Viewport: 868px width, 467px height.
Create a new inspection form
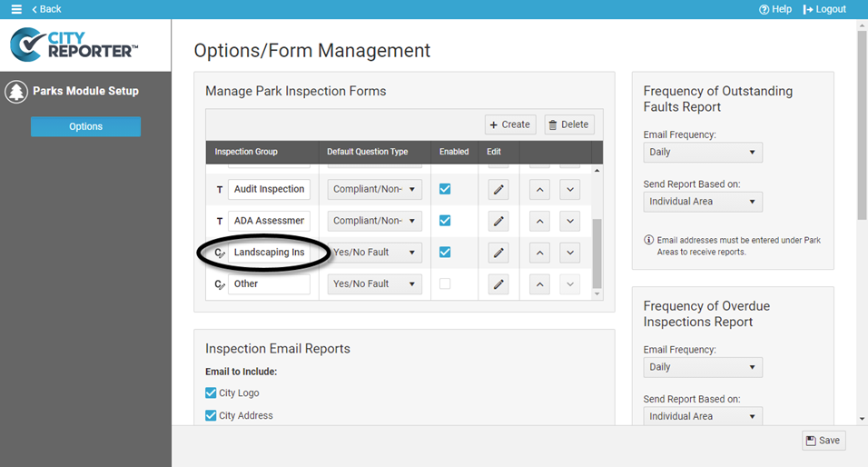[510, 124]
